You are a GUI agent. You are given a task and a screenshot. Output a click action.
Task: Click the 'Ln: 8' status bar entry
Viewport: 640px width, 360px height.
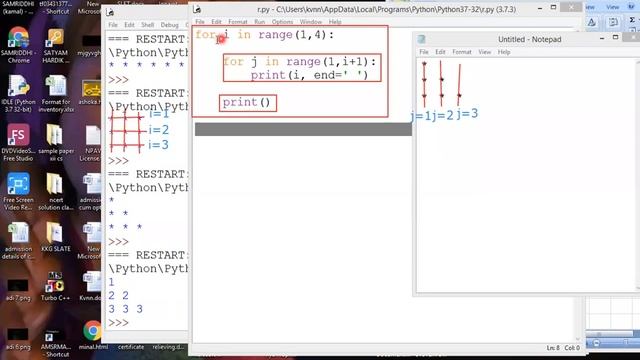point(553,348)
